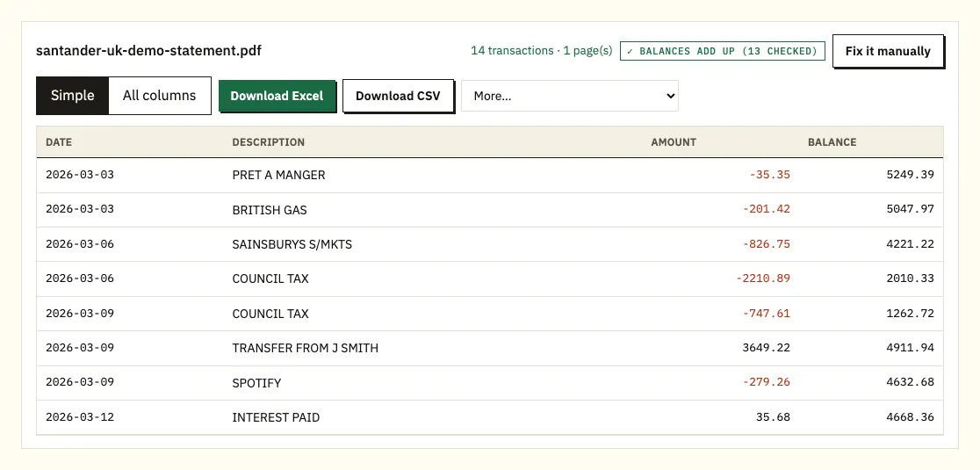Select the TRANSFER FROM J SMITH description
Viewport: 980px width, 470px height.
point(305,349)
